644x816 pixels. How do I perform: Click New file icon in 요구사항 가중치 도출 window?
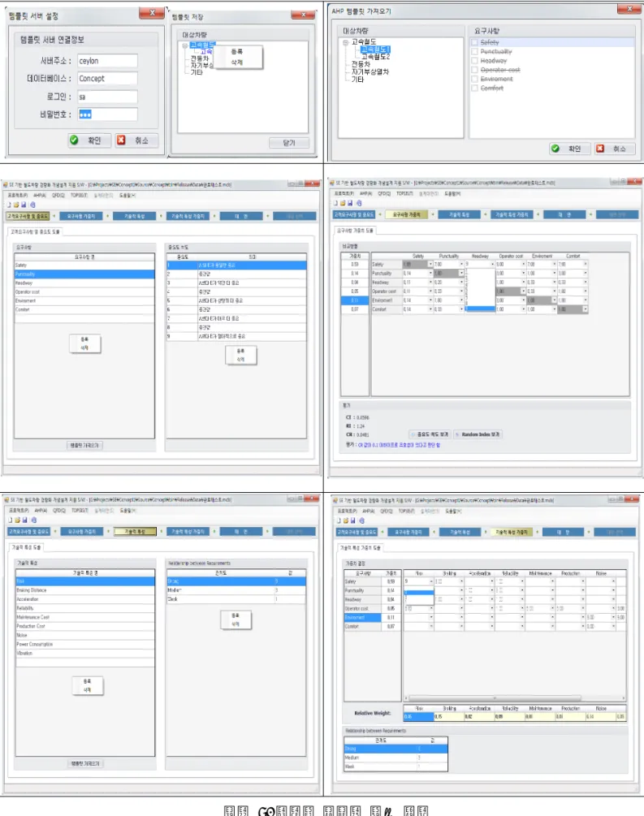point(335,203)
